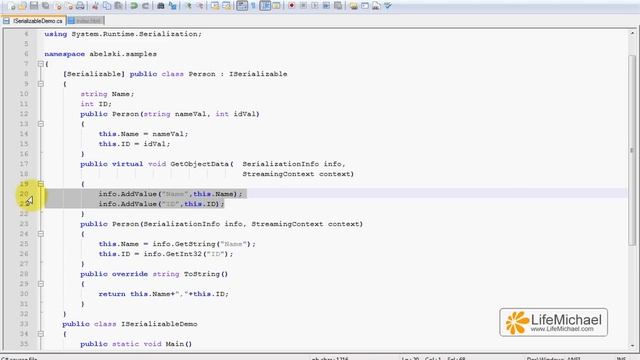This screenshot has height=360, width=640.
Task: Click 'public override string ToString()' line
Action: (x=154, y=274)
